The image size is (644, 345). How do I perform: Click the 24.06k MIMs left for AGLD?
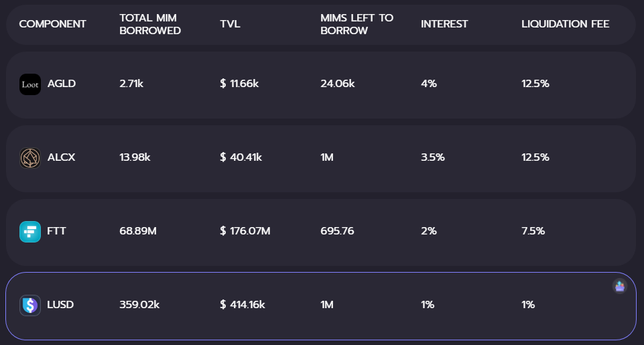[x=338, y=84]
